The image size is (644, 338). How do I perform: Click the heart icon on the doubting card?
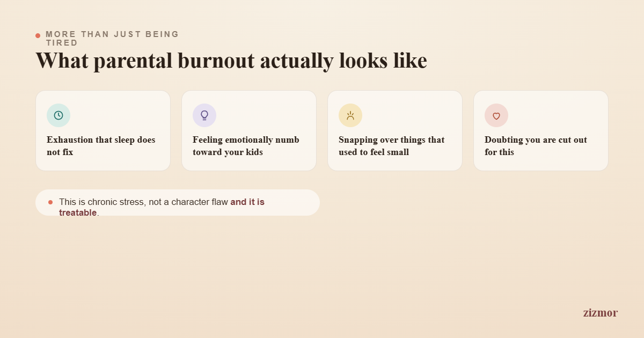[496, 115]
